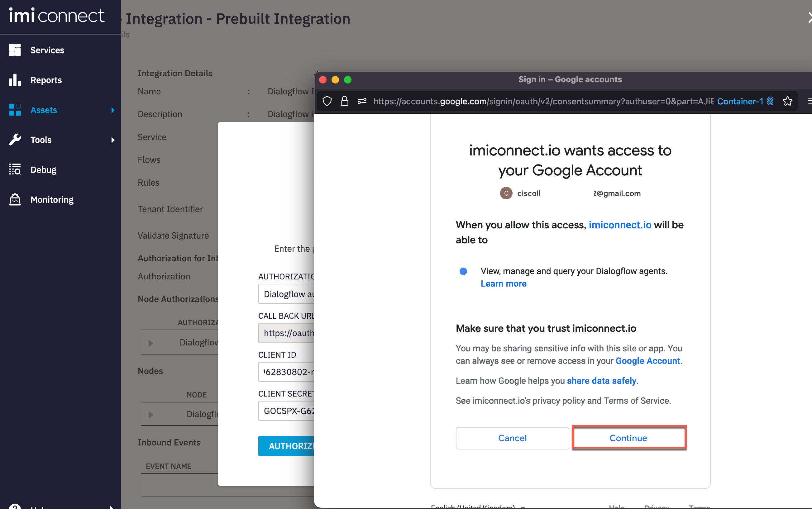The height and width of the screenshot is (509, 812).
Task: Open Debug in the sidebar
Action: point(43,170)
